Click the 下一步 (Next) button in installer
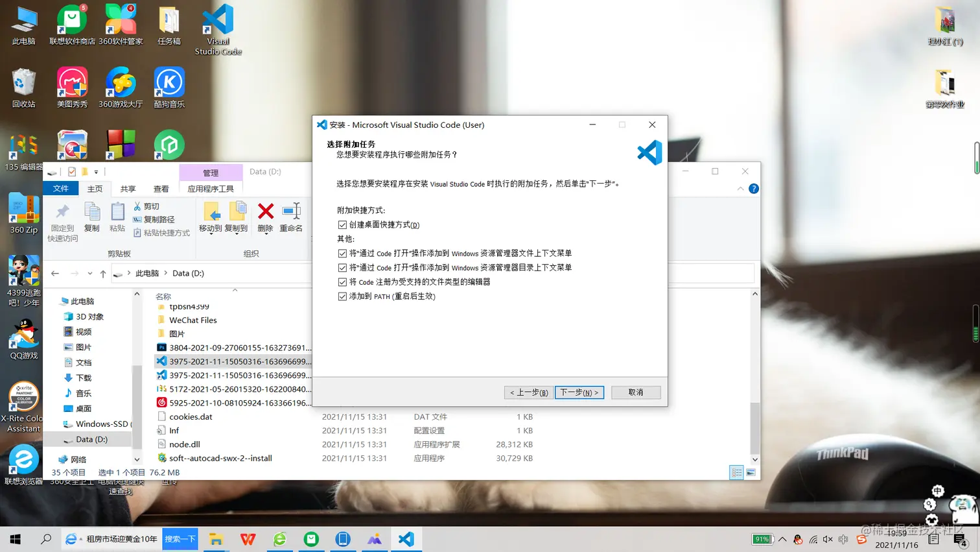 pyautogui.click(x=579, y=392)
